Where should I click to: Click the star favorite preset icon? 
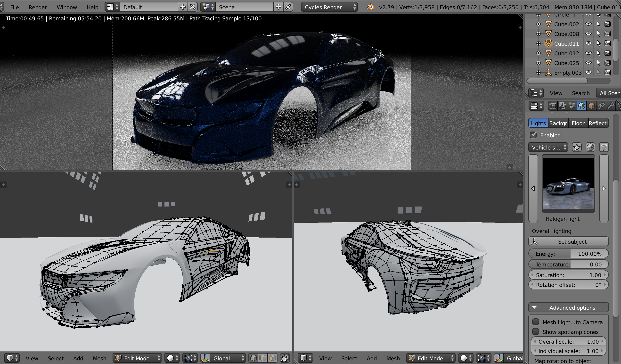(577, 147)
